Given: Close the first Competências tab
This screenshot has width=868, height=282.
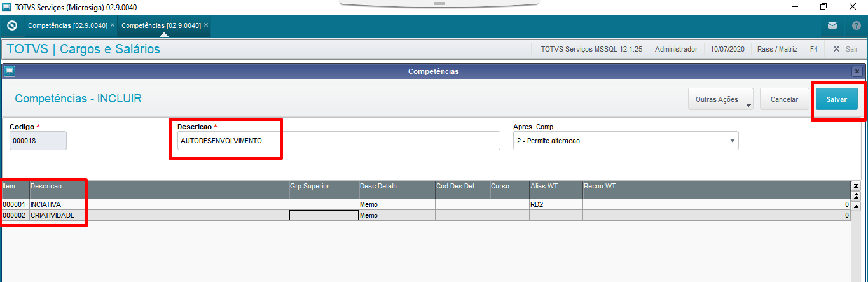Looking at the screenshot, I should (113, 25).
